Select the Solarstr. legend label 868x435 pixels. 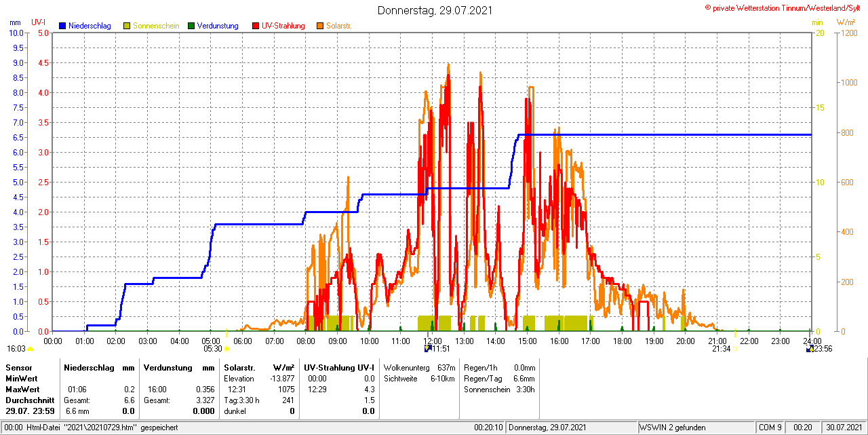point(338,26)
